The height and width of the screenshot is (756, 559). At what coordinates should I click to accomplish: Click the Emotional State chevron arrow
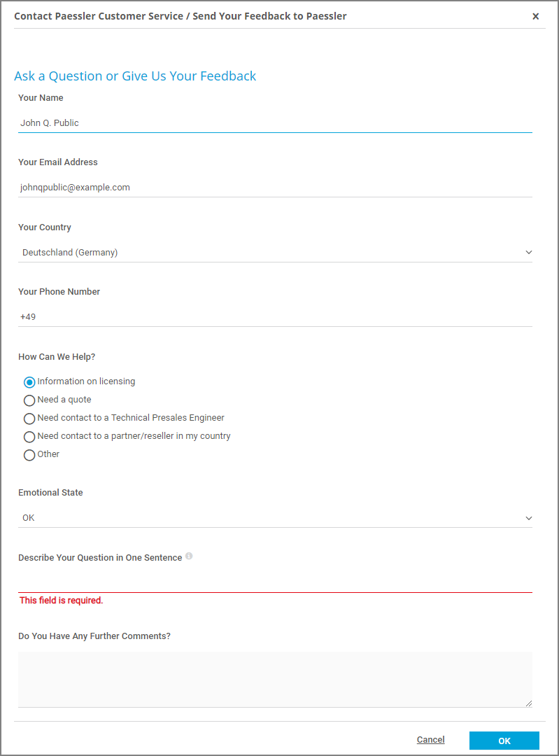pyautogui.click(x=528, y=518)
